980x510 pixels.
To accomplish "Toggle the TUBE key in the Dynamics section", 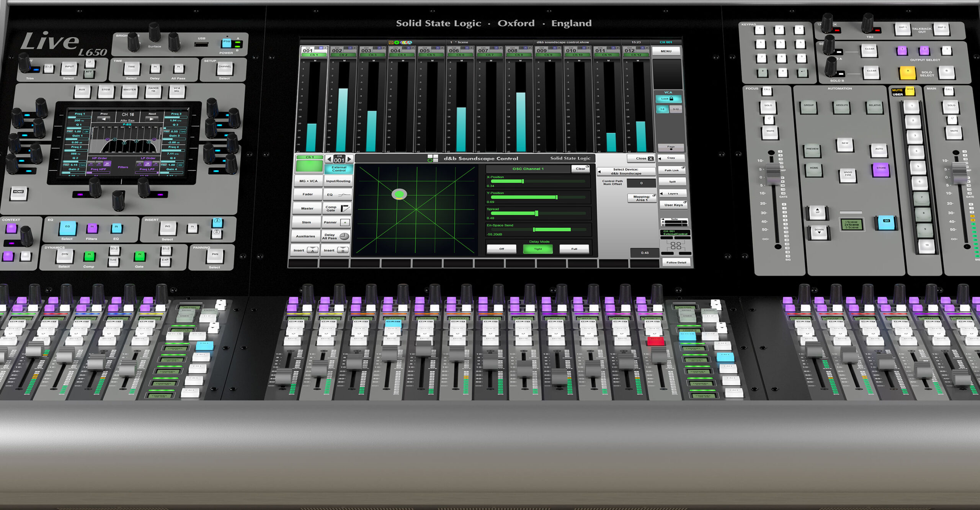I will click(x=114, y=261).
